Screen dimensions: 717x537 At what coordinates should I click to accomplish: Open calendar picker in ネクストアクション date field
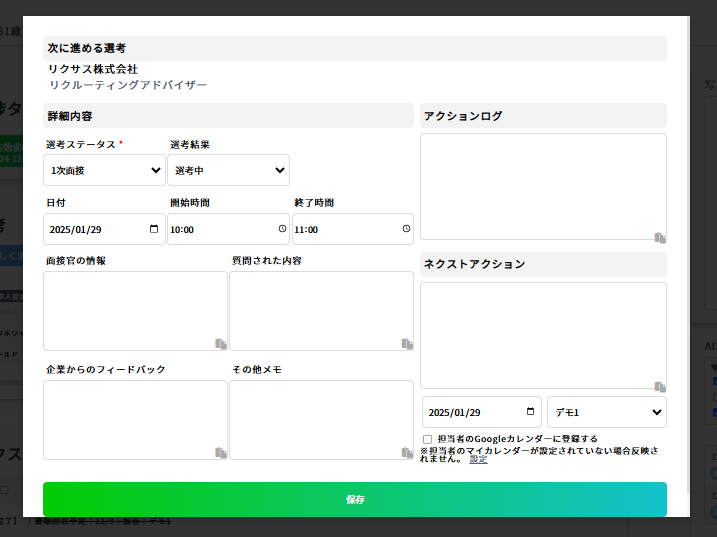pyautogui.click(x=530, y=412)
